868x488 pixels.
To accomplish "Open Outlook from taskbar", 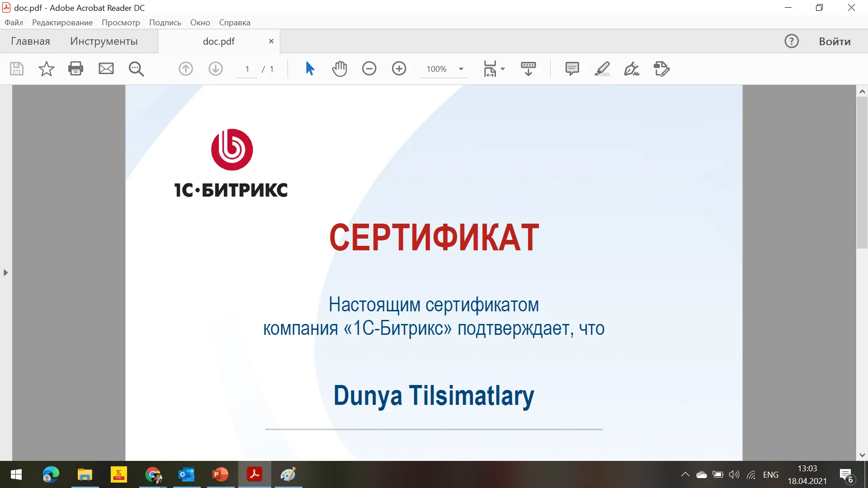I will pos(186,474).
